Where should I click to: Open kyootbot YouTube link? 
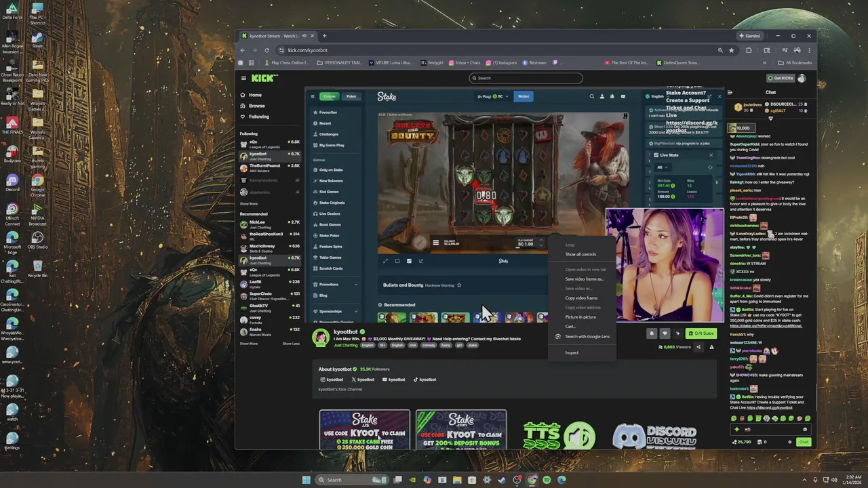[x=394, y=380]
